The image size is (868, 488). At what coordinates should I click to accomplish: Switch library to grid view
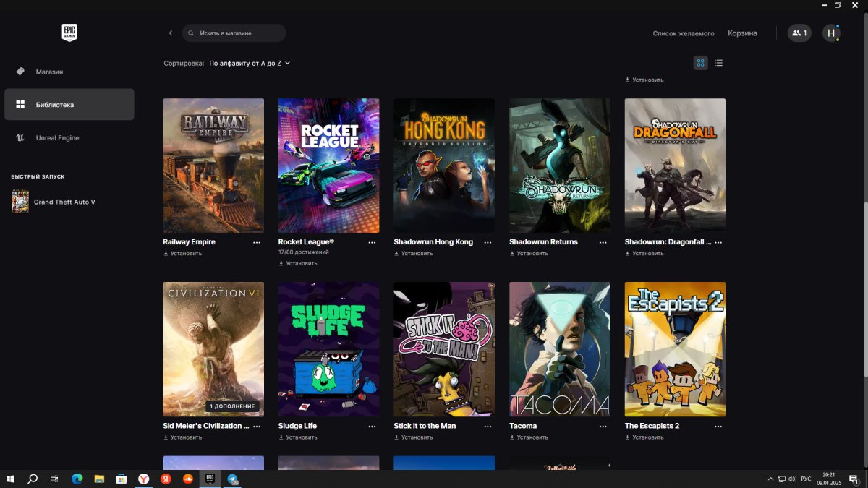[700, 63]
